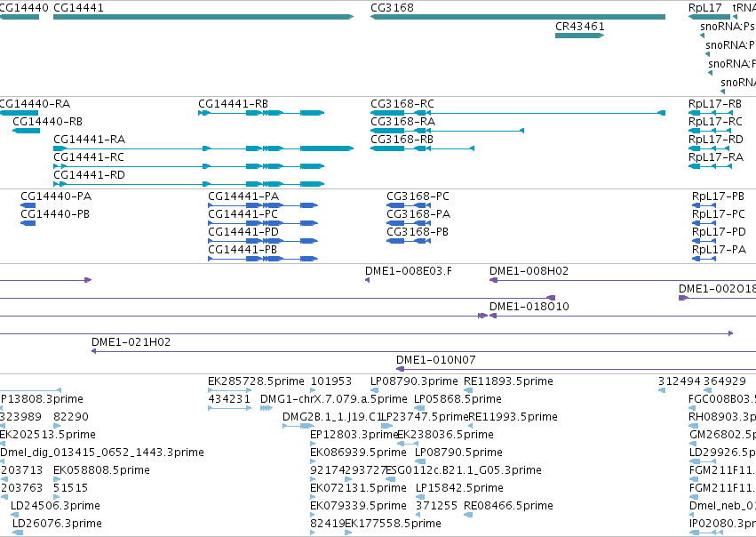
Task: Click the CG14440-RB transcript
Action: [x=26, y=131]
